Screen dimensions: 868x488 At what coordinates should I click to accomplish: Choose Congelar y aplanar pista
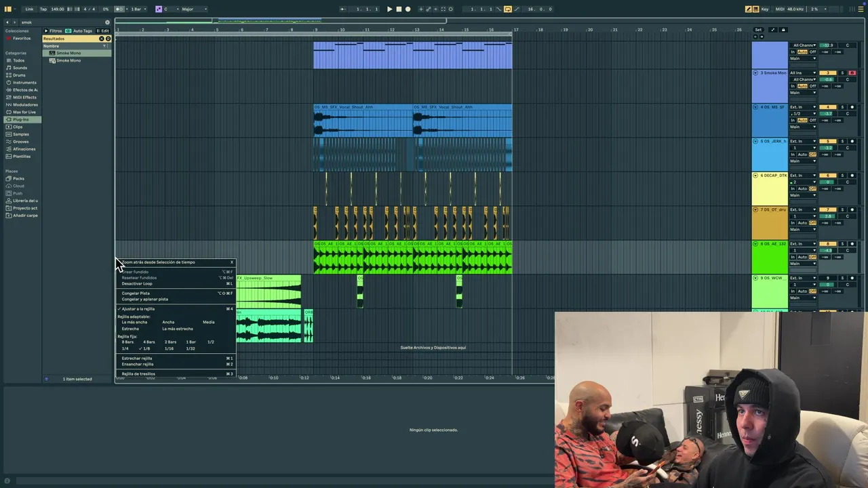pos(176,299)
